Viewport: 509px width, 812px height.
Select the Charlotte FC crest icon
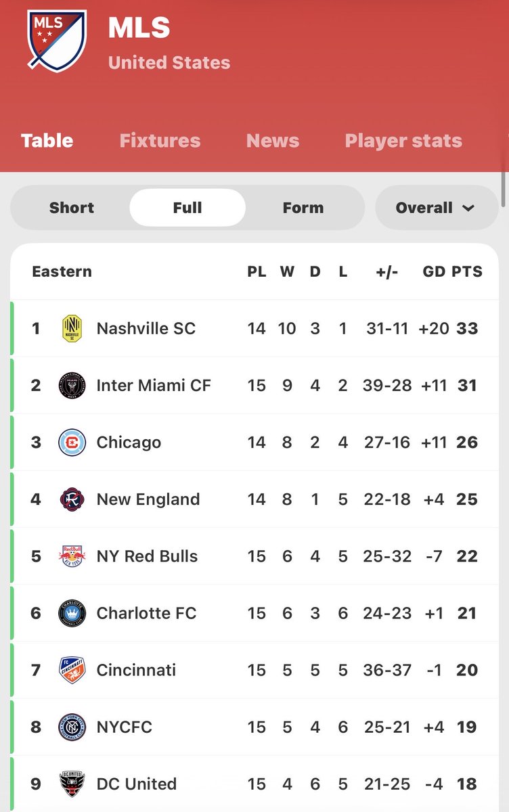72,613
